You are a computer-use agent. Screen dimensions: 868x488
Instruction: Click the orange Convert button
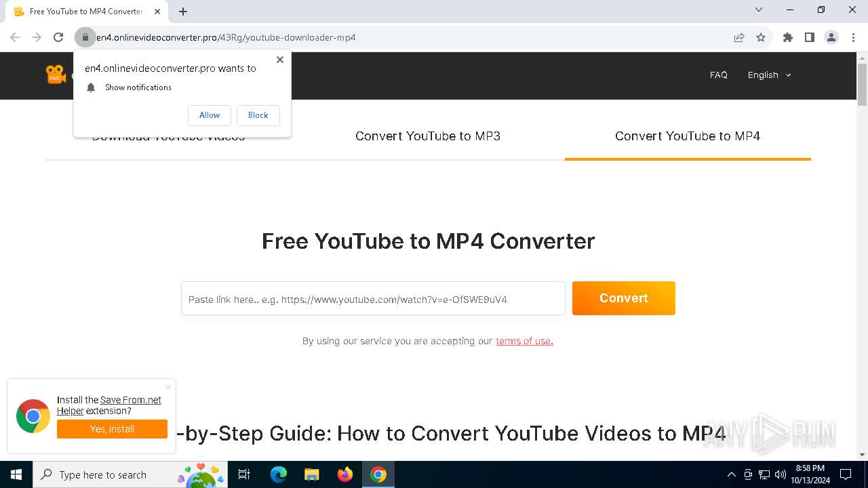point(624,298)
